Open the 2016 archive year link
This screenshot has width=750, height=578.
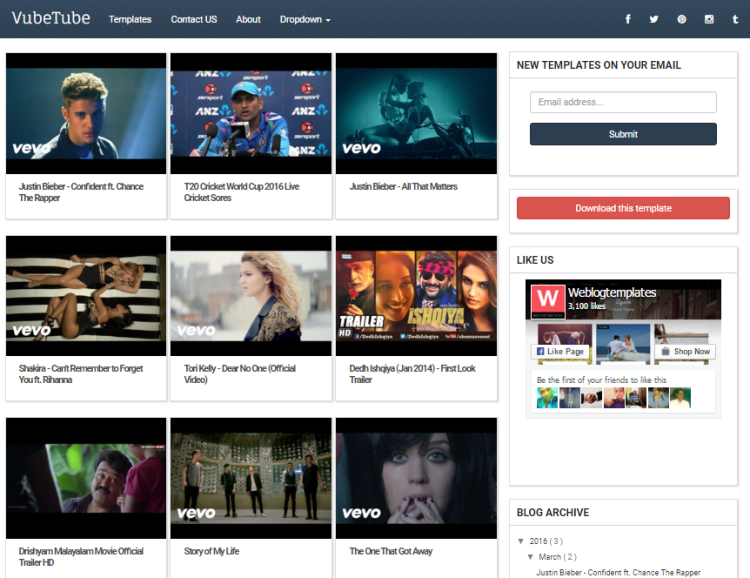(538, 541)
